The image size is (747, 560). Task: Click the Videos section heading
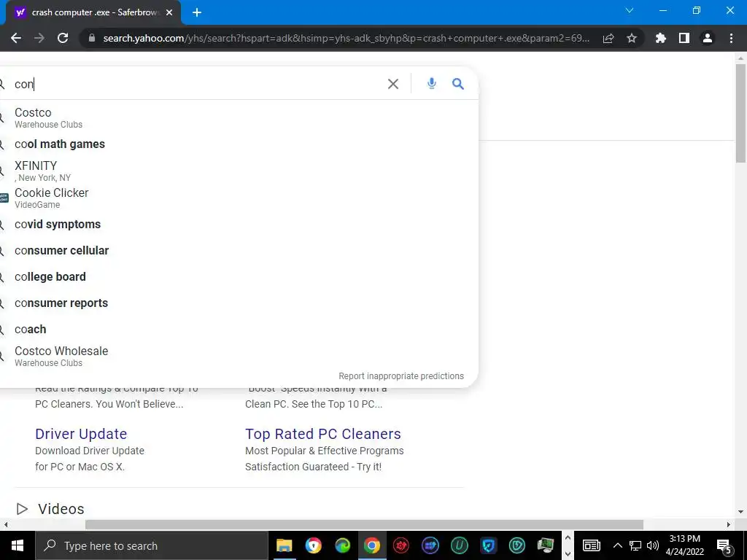pyautogui.click(x=61, y=508)
